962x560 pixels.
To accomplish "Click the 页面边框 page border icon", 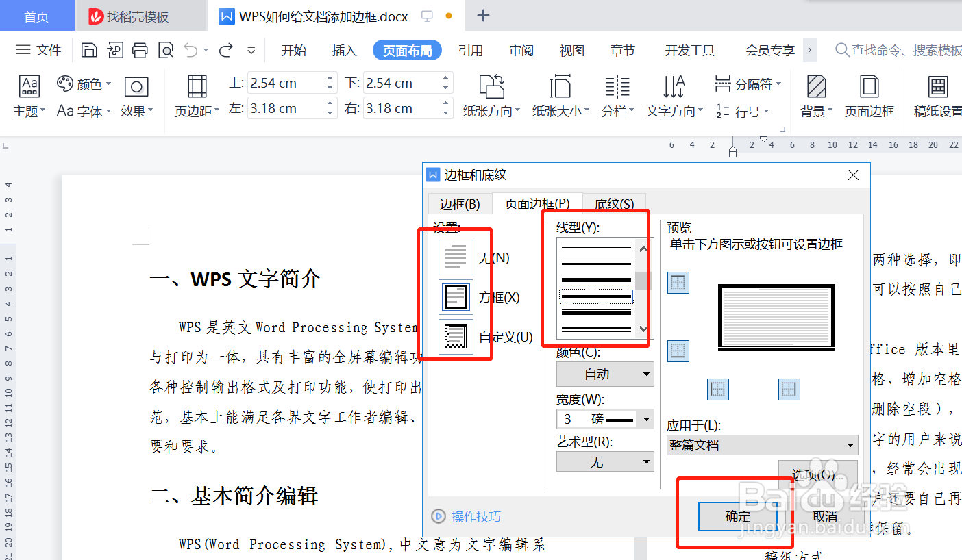I will click(x=870, y=86).
